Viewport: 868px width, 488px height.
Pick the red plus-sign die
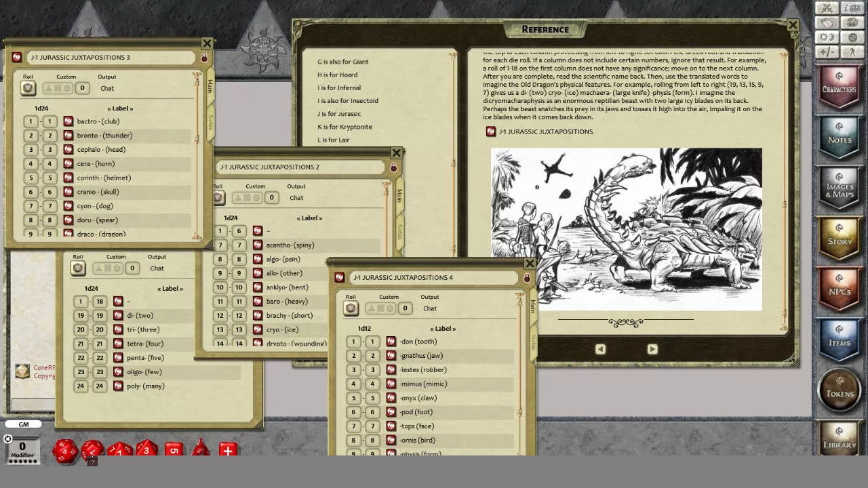coord(228,450)
